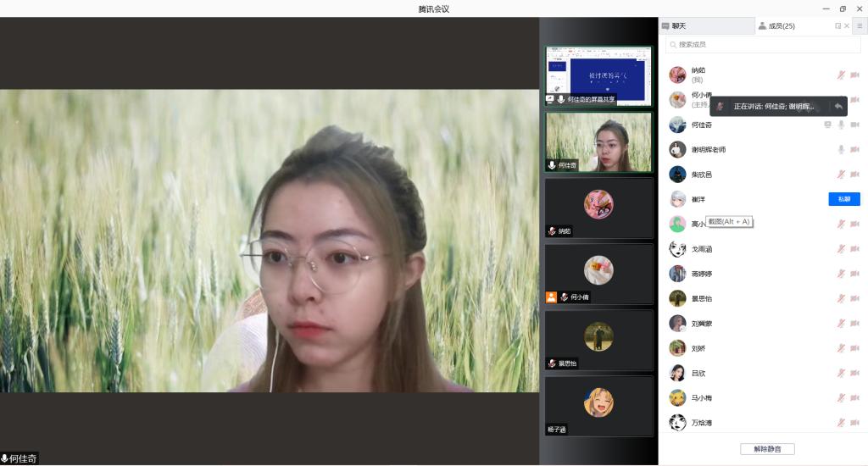Pop out the members panel window
This screenshot has width=868, height=466.
837,26
